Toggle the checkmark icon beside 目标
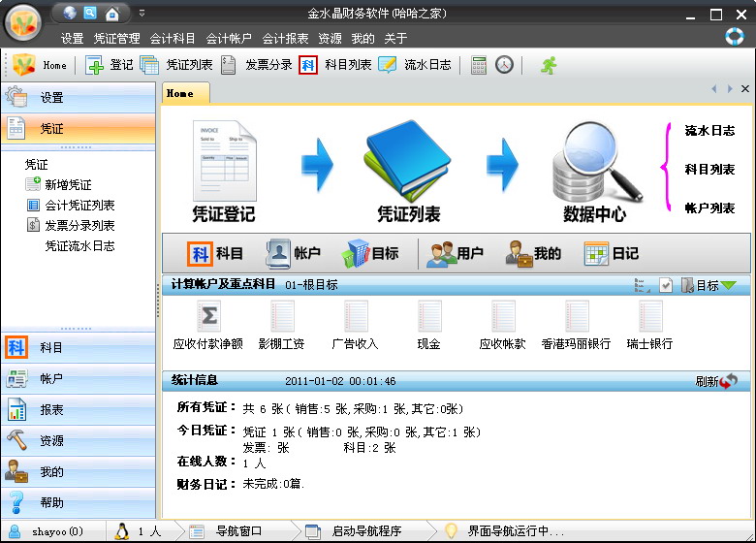Screen dimensions: 756x543 tap(665, 285)
